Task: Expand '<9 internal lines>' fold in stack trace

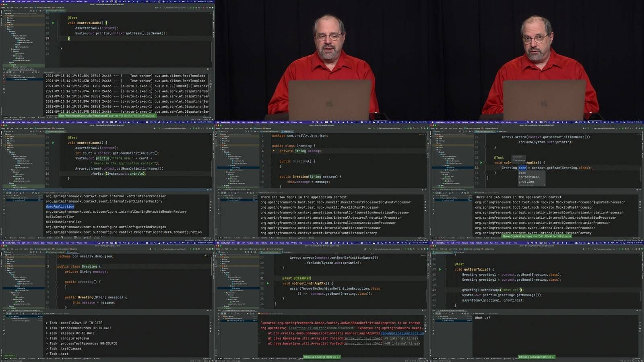Action: (x=402, y=338)
